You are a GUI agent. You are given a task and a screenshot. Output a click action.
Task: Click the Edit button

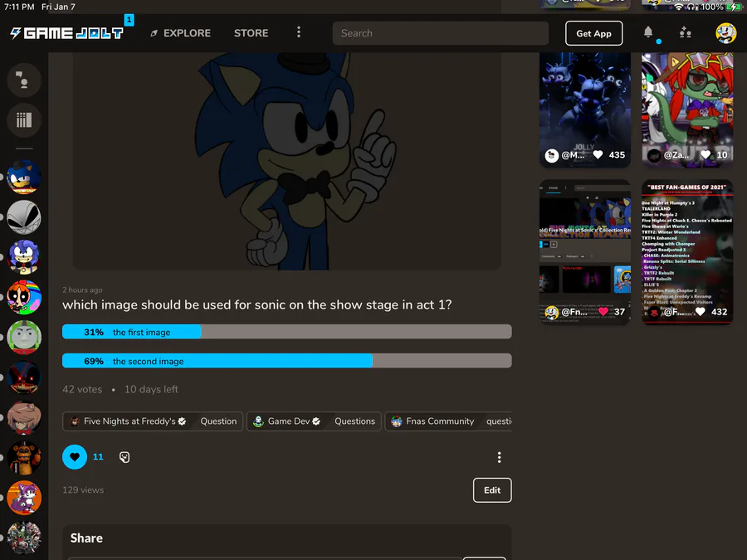pyautogui.click(x=492, y=490)
